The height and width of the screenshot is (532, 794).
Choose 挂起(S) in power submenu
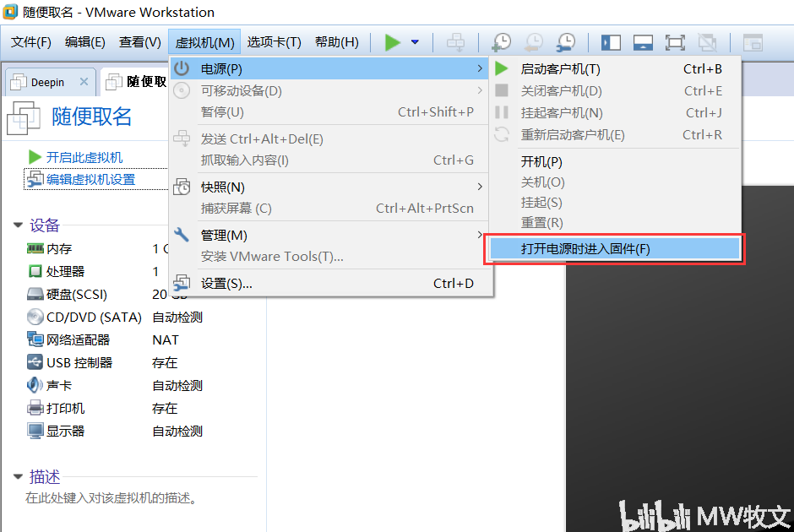(x=615, y=202)
